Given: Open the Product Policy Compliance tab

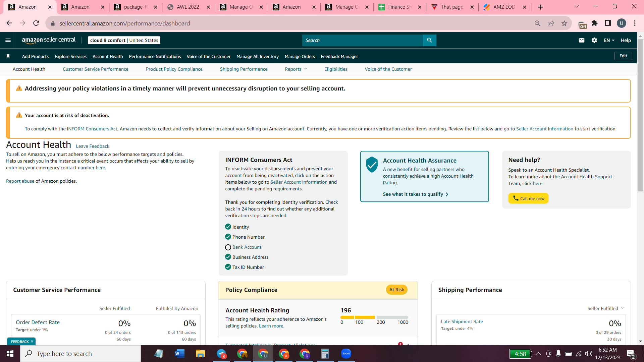Looking at the screenshot, I should coord(174,69).
